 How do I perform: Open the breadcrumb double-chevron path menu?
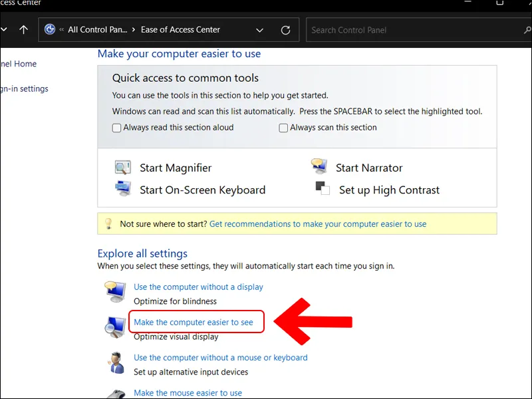pyautogui.click(x=61, y=30)
